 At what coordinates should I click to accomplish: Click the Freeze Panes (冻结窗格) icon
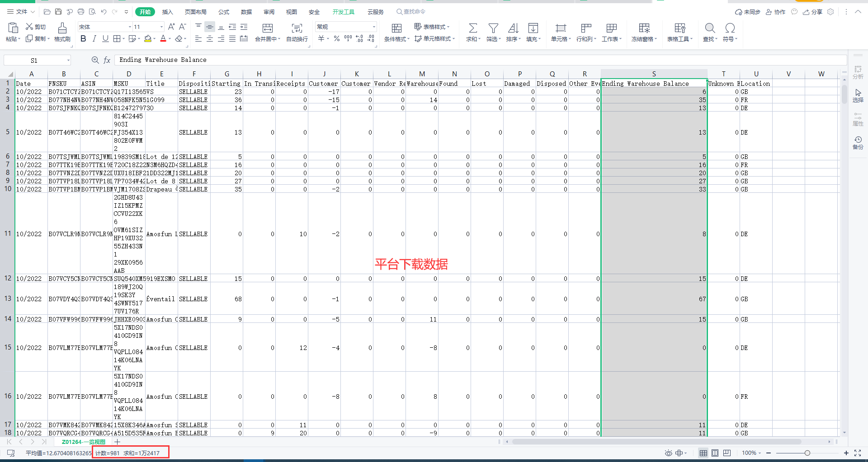click(x=644, y=28)
